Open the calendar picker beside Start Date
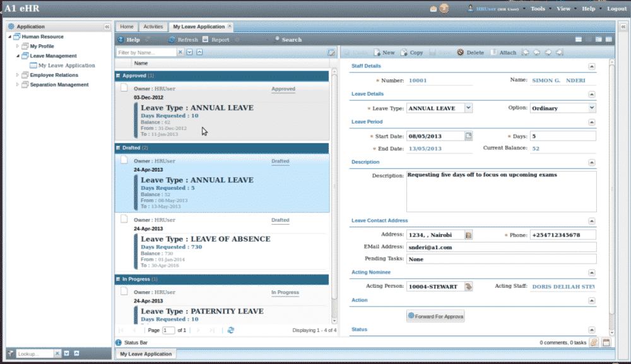Image resolution: width=631 pixels, height=364 pixels. click(468, 136)
